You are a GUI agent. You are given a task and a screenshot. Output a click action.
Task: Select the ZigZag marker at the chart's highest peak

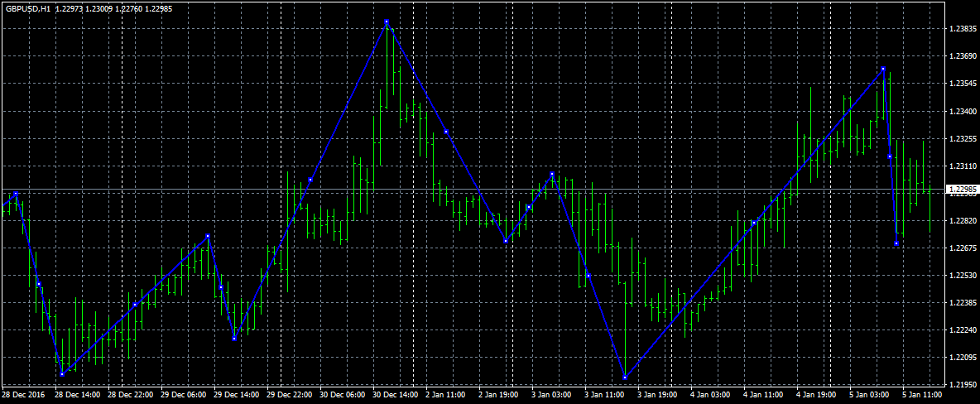pyautogui.click(x=387, y=22)
